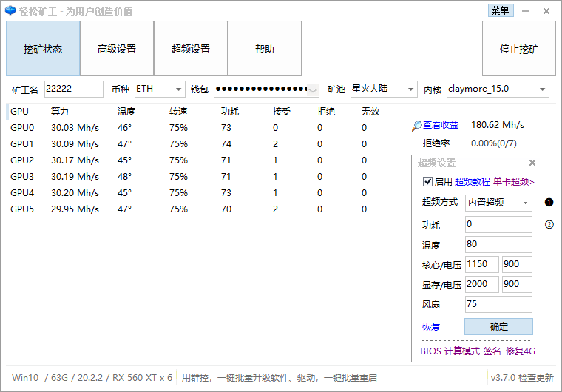This screenshot has height=392, width=562.
Task: Click the 矿工名 input field
Action: [x=73, y=89]
